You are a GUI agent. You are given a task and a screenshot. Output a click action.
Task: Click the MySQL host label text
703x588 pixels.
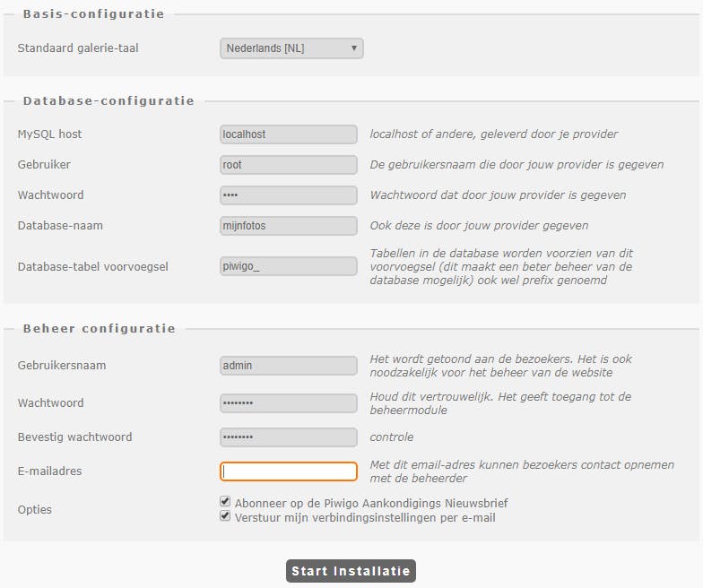[49, 134]
